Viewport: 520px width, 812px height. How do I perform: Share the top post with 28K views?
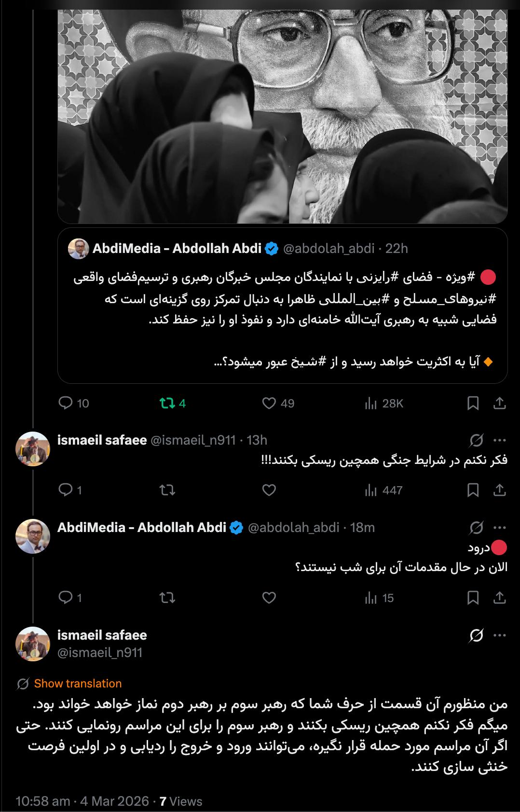(x=500, y=403)
